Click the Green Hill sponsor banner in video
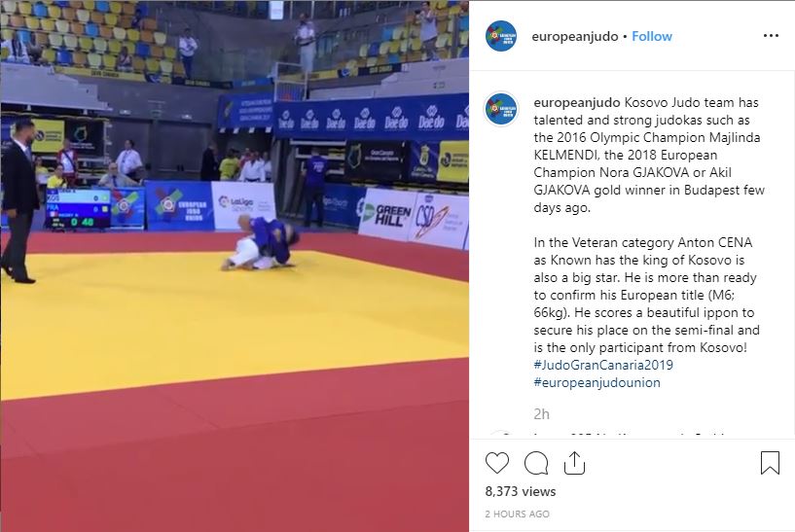 (387, 215)
